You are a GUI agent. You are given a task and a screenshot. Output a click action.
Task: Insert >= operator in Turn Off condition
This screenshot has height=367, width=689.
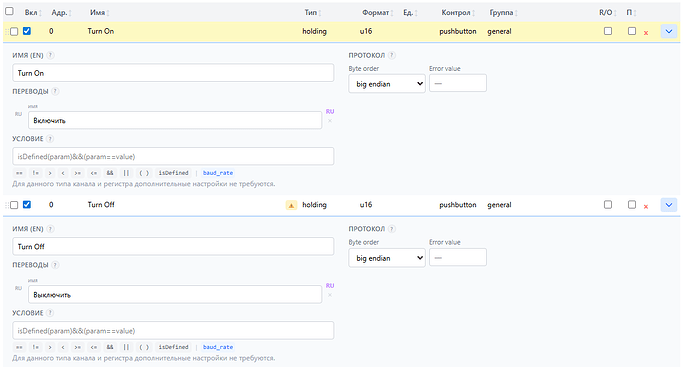[78, 347]
